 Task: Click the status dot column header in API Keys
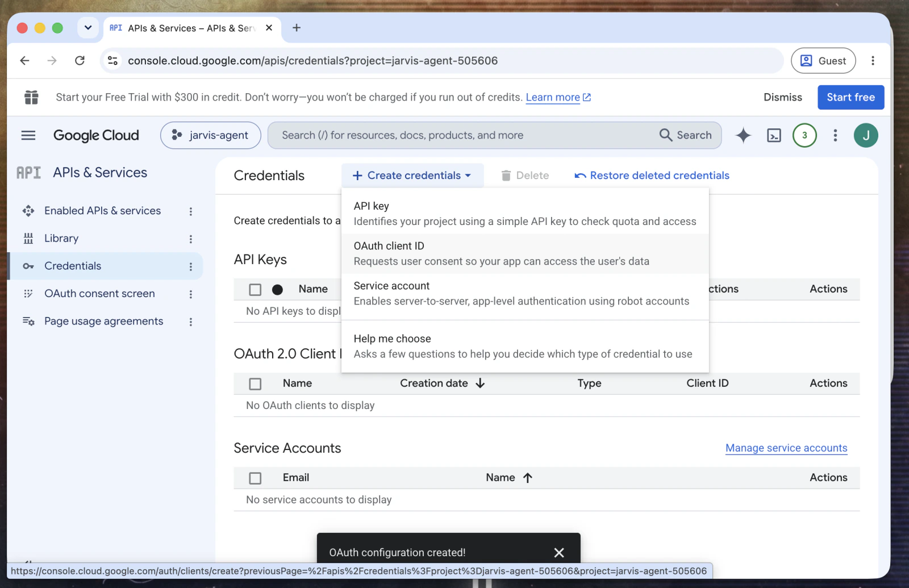277,290
